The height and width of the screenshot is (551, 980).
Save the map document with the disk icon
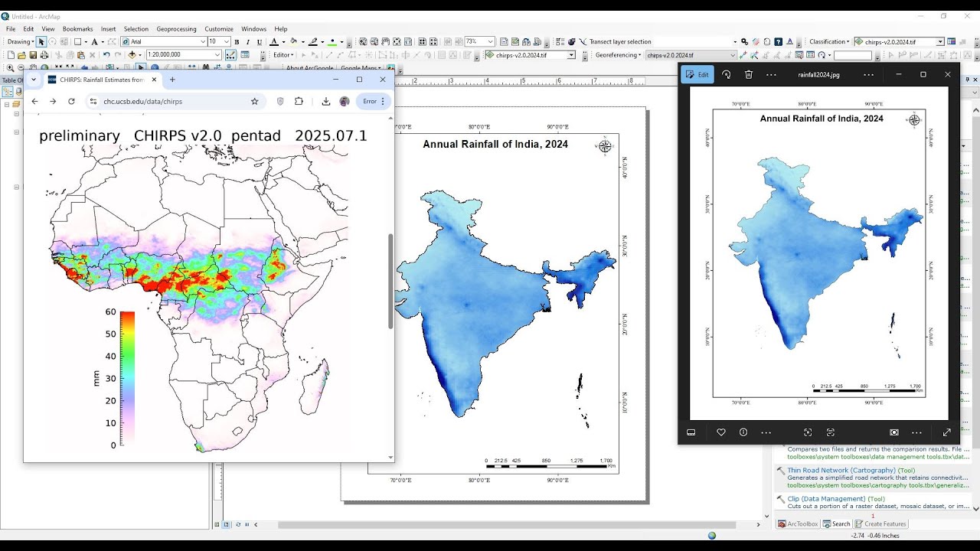33,55
